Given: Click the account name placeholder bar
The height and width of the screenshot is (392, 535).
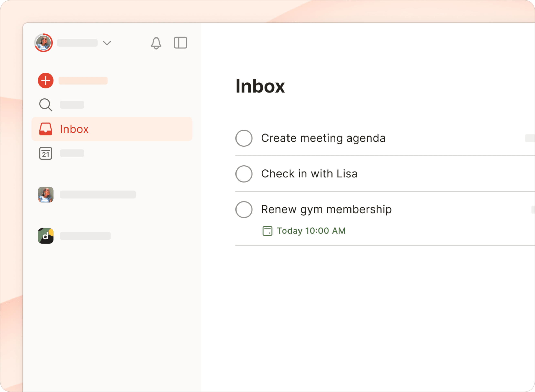Looking at the screenshot, I should click(x=77, y=43).
